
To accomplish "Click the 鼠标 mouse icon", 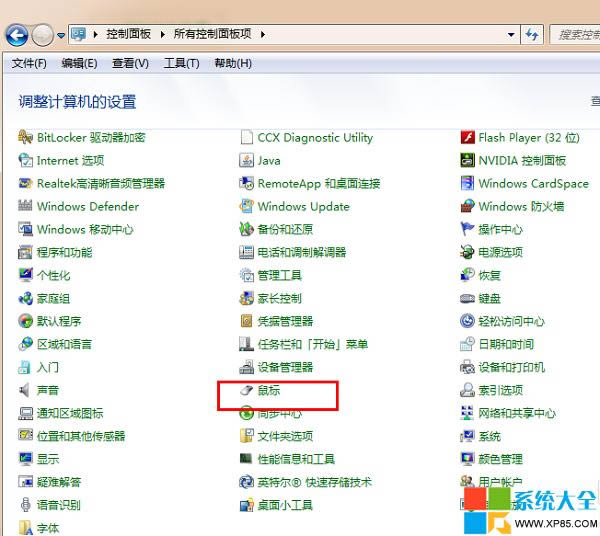I will point(246,390).
